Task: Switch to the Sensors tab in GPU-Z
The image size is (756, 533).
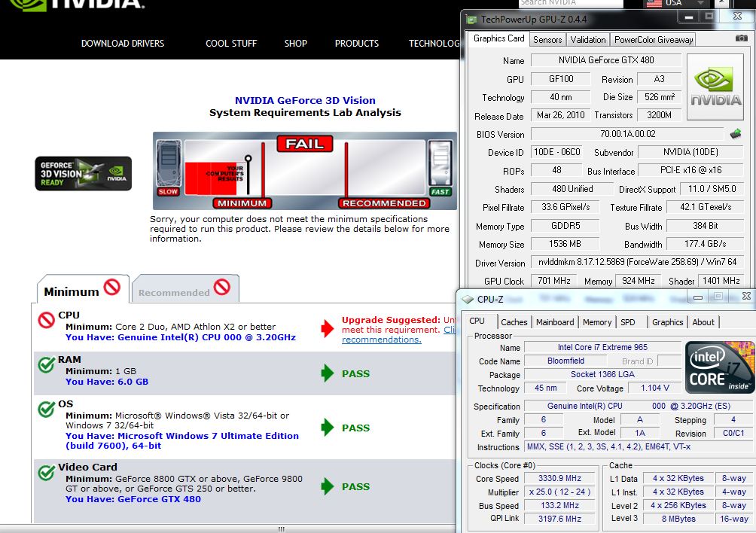Action: 547,40
